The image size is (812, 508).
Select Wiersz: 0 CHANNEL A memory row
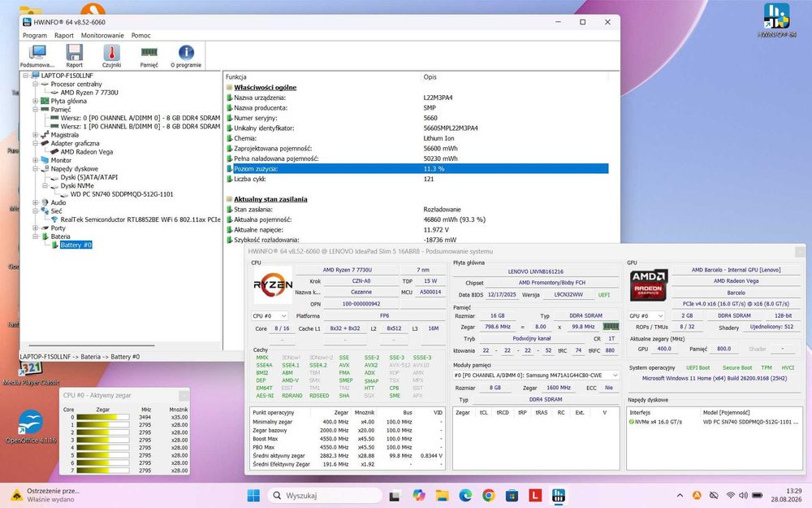coord(140,118)
